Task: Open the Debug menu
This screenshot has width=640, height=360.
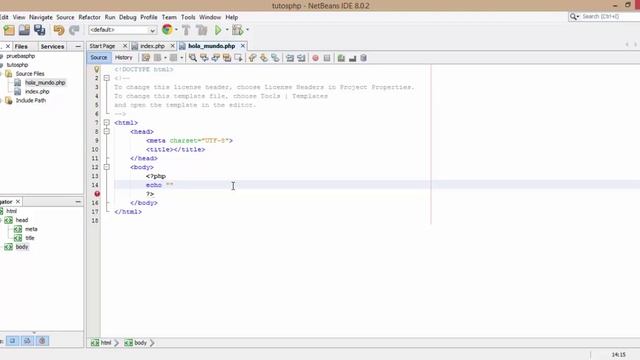Action: [x=127, y=17]
